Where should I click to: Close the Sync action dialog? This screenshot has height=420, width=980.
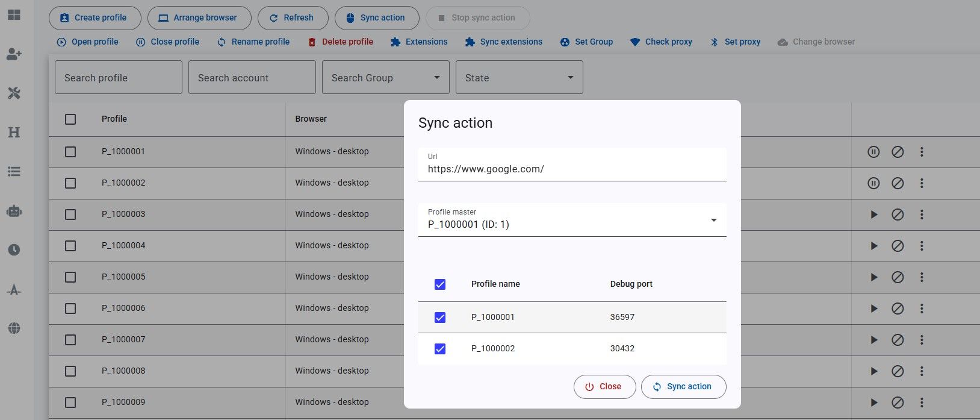tap(604, 387)
